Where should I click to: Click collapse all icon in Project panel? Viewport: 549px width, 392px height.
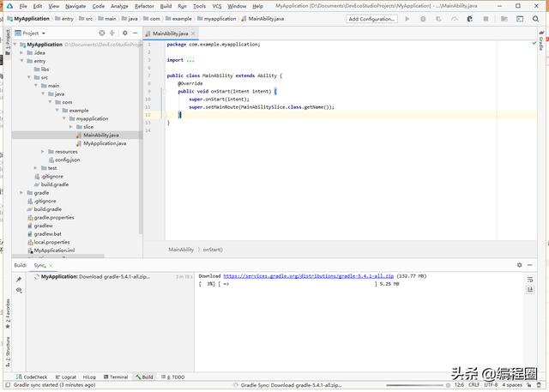(112, 33)
